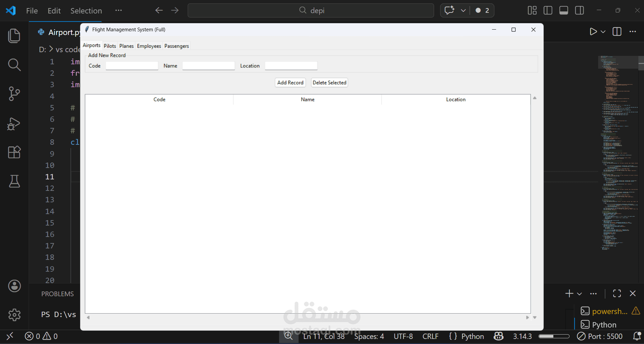Show errors and warnings in status bar
This screenshot has width=644, height=344.
point(41,336)
